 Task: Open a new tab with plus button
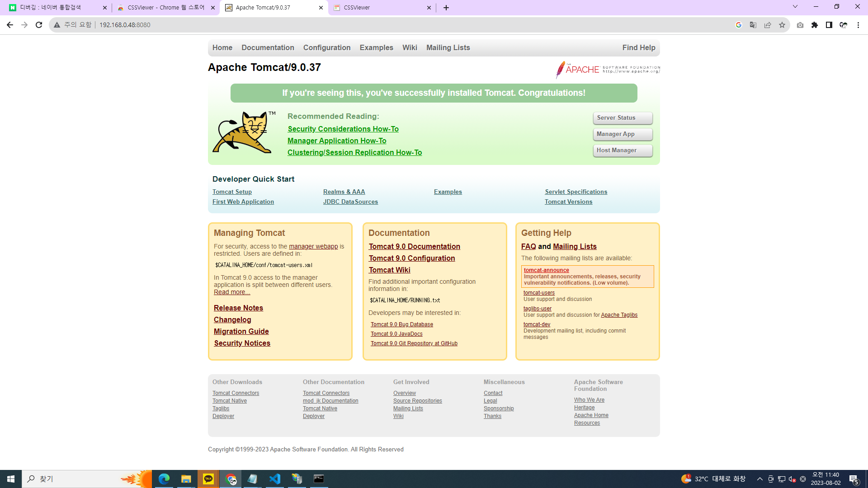pos(446,8)
